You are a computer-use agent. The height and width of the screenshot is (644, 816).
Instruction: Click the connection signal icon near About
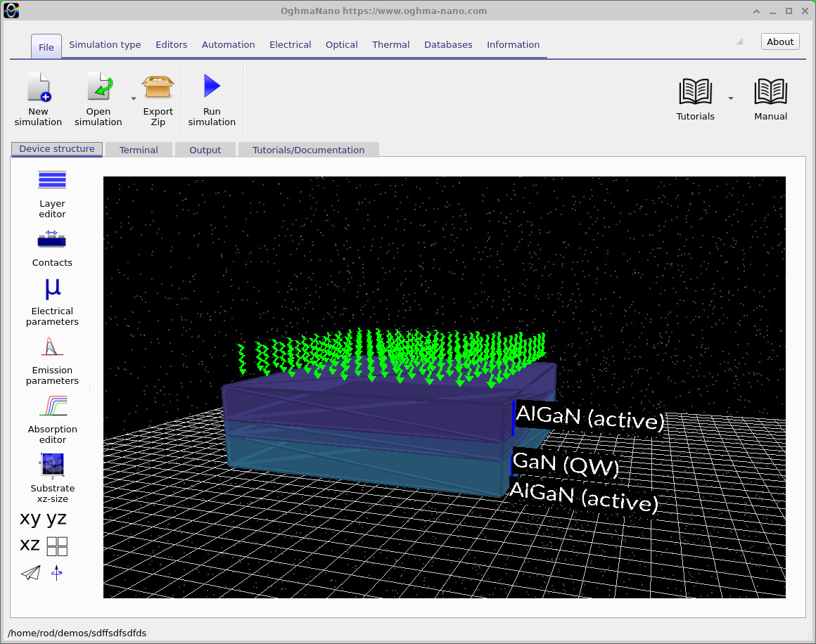[739, 41]
